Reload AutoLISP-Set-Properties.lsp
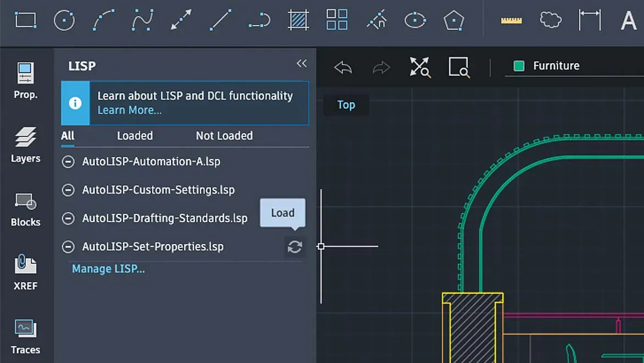644x363 pixels. (295, 247)
